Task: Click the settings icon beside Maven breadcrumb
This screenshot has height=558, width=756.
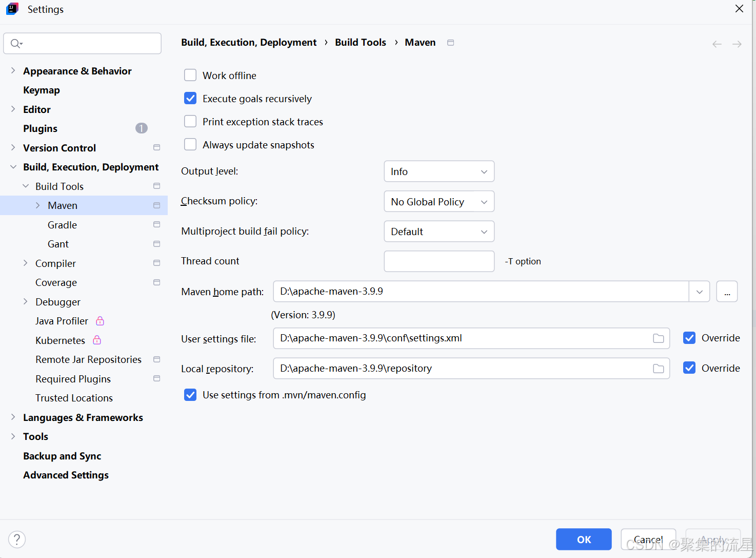Action: pos(450,42)
